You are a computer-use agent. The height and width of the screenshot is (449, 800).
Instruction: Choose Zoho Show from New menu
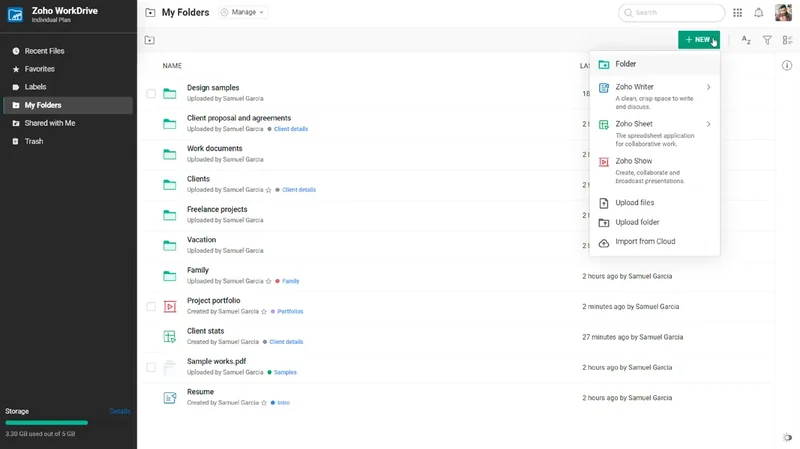tap(655, 170)
